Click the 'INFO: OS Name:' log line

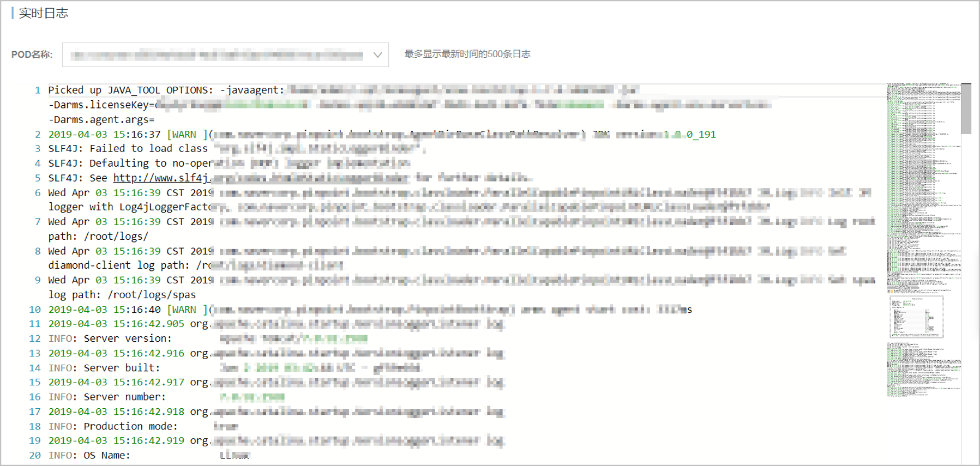(x=89, y=456)
